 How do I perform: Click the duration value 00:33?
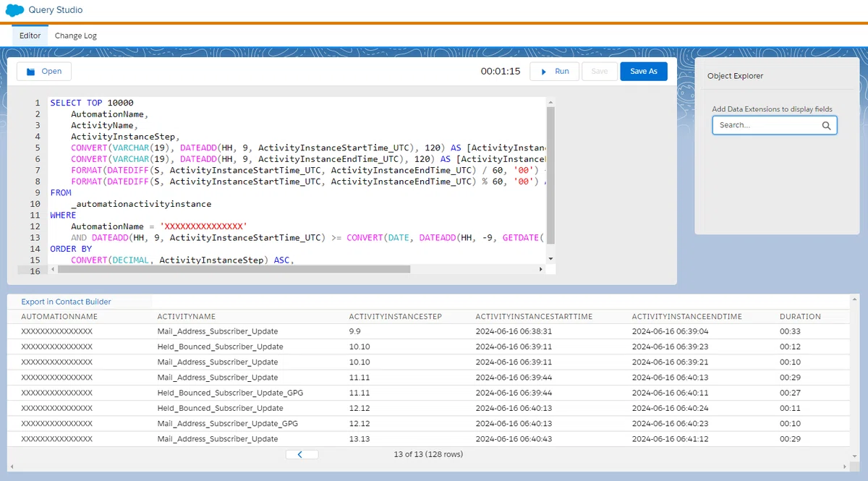point(790,332)
